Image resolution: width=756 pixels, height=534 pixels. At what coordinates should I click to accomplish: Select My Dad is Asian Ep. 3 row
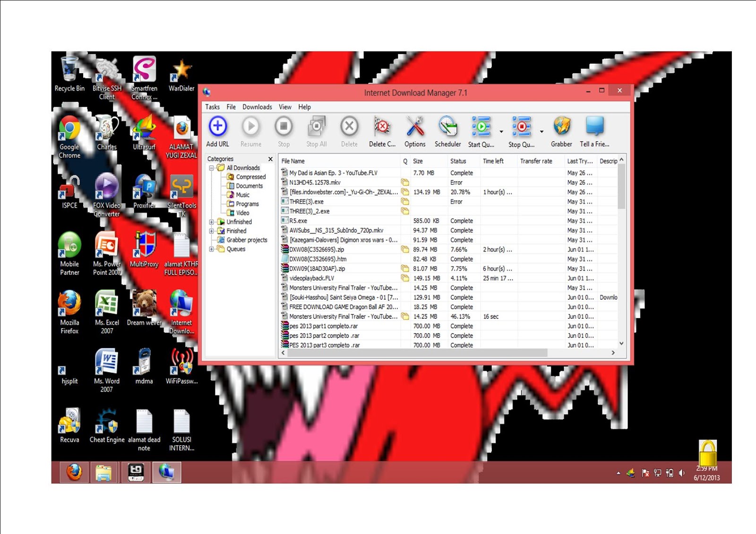click(x=449, y=173)
